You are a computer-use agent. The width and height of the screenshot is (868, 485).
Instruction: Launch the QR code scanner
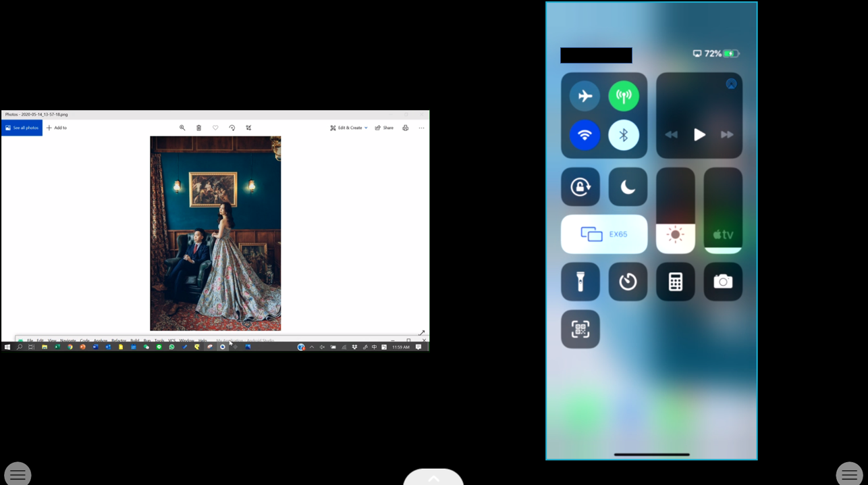[580, 329]
